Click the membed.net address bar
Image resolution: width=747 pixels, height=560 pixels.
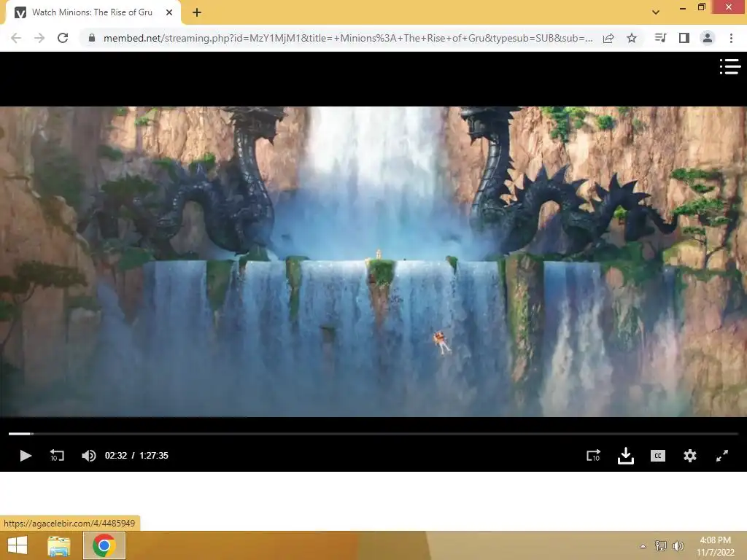click(x=348, y=38)
